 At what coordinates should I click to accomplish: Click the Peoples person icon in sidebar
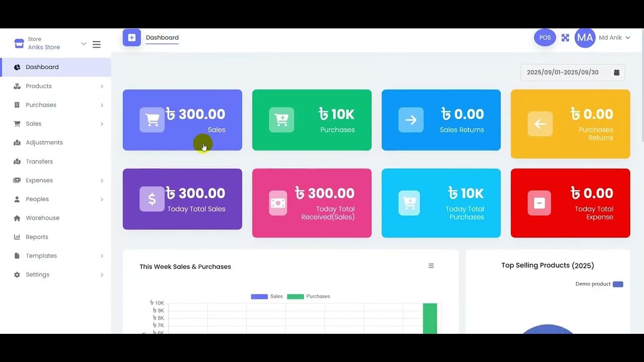click(17, 199)
